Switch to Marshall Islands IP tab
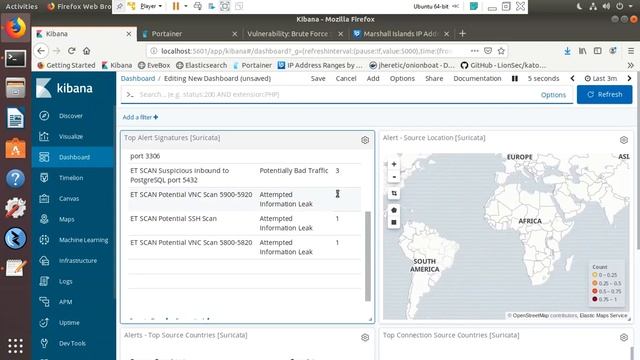The width and height of the screenshot is (640, 360). pyautogui.click(x=400, y=34)
